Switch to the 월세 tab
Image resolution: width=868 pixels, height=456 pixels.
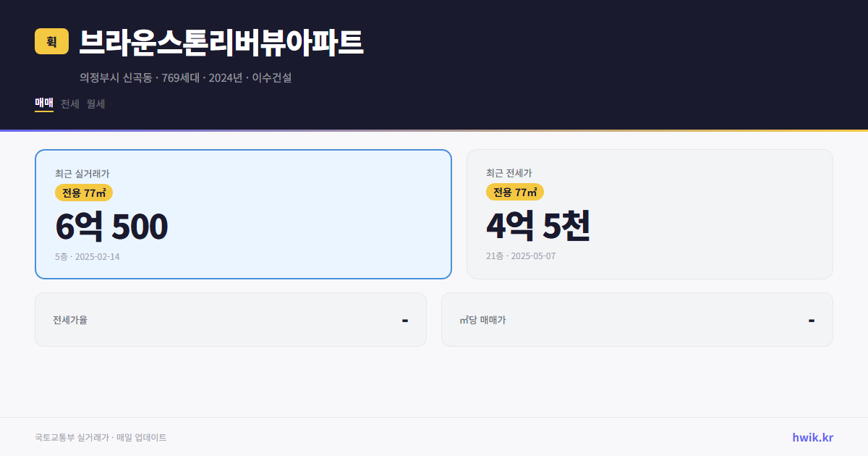95,104
